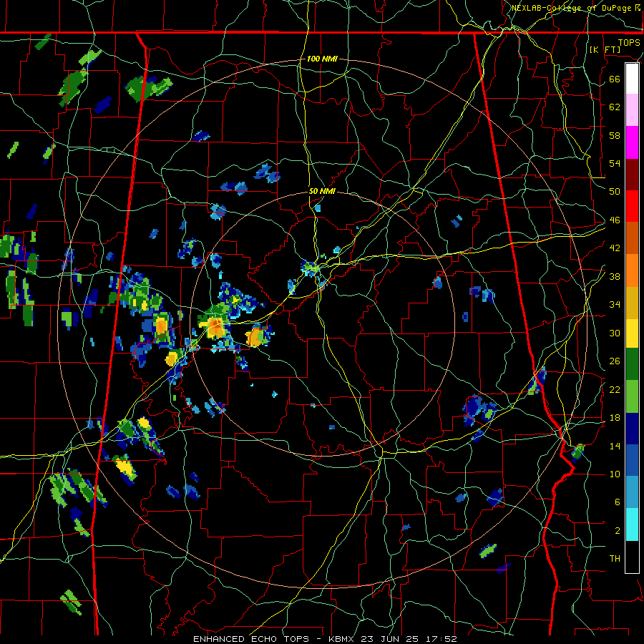Click the 30 legend number
The height and width of the screenshot is (644, 644).
pyautogui.click(x=615, y=333)
